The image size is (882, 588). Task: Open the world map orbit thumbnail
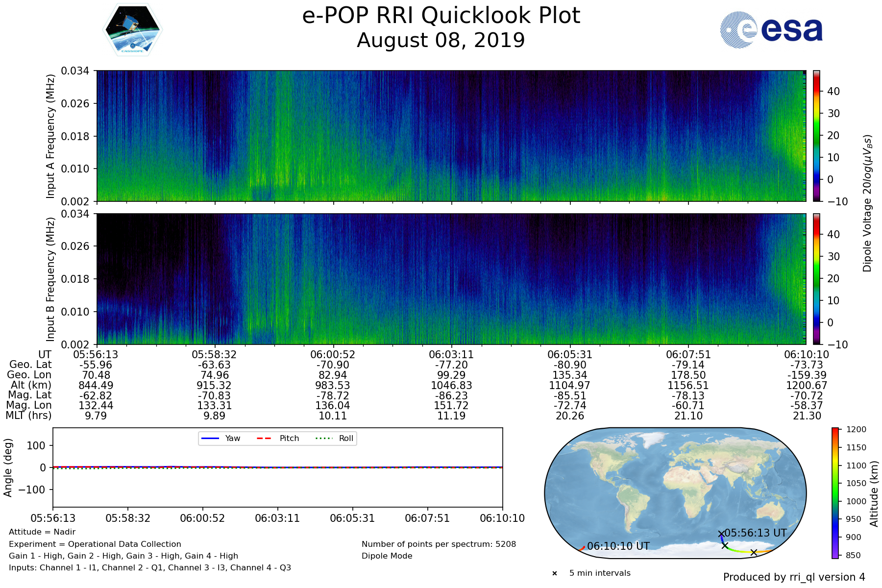pyautogui.click(x=675, y=493)
